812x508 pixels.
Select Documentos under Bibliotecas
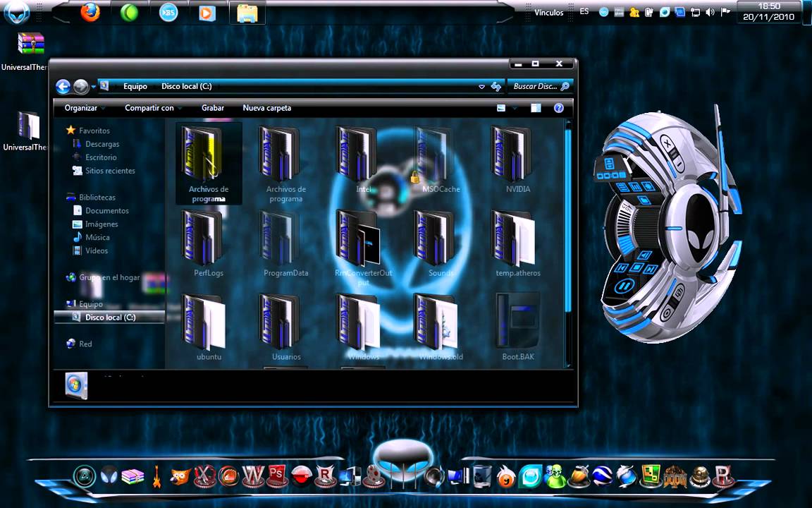point(101,210)
